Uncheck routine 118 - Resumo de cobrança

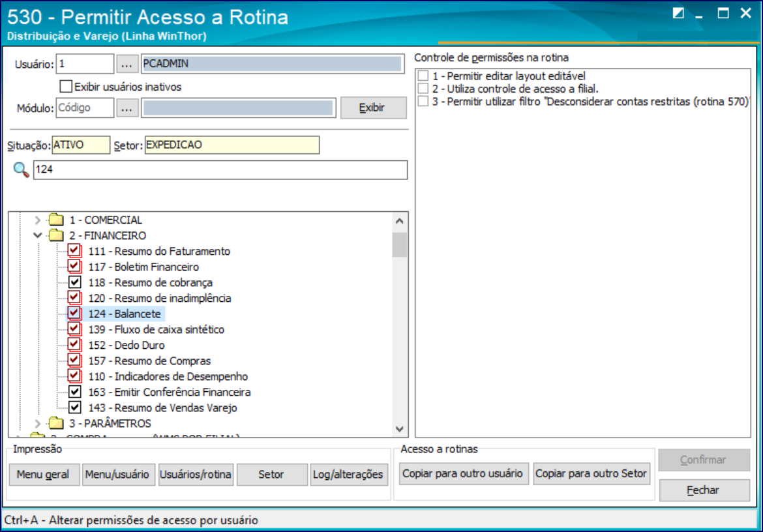click(x=74, y=282)
